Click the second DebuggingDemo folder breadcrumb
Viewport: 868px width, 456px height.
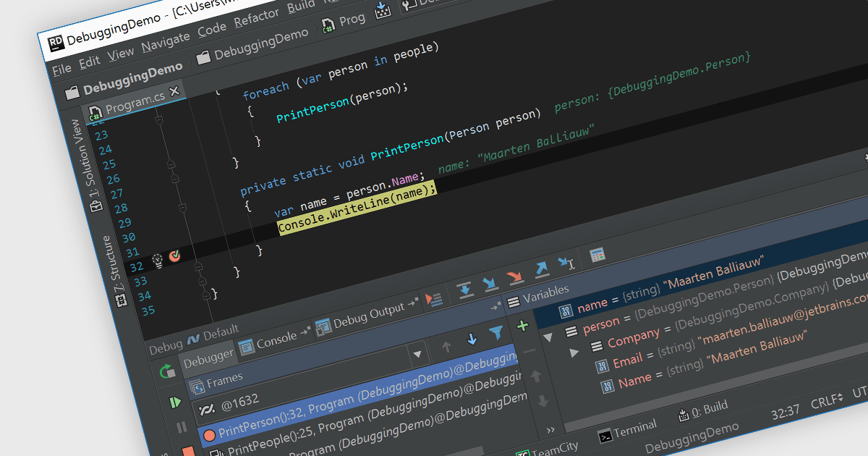(252, 44)
